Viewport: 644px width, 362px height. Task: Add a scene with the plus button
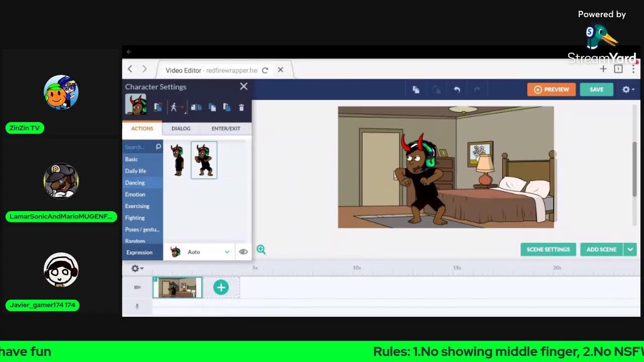(221, 287)
